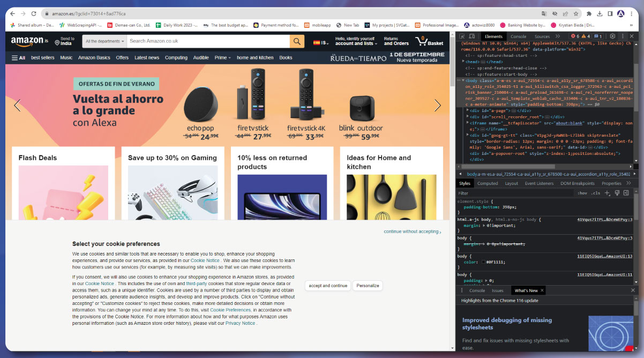Click the yellow warnings count badge

coord(585,36)
